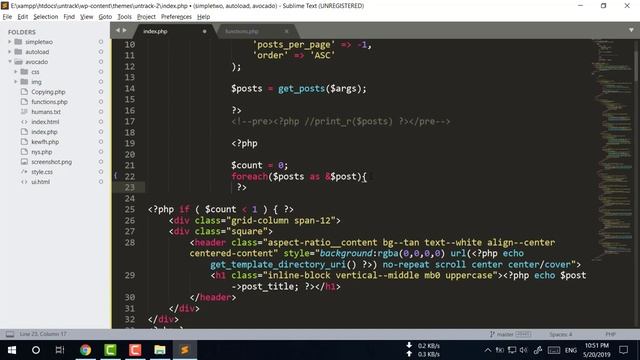Click the git branch icon in status bar
The width and height of the screenshot is (640, 360).
click(492, 334)
